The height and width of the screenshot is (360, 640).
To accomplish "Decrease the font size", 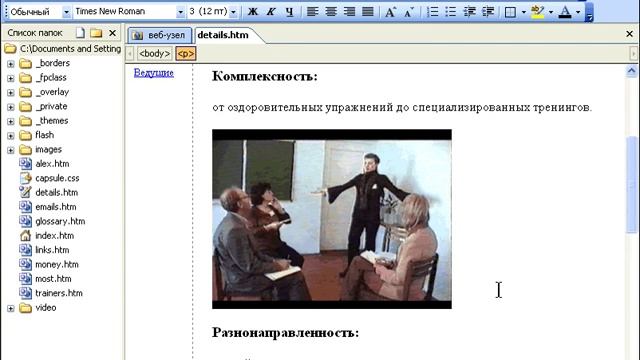I will coord(409,11).
